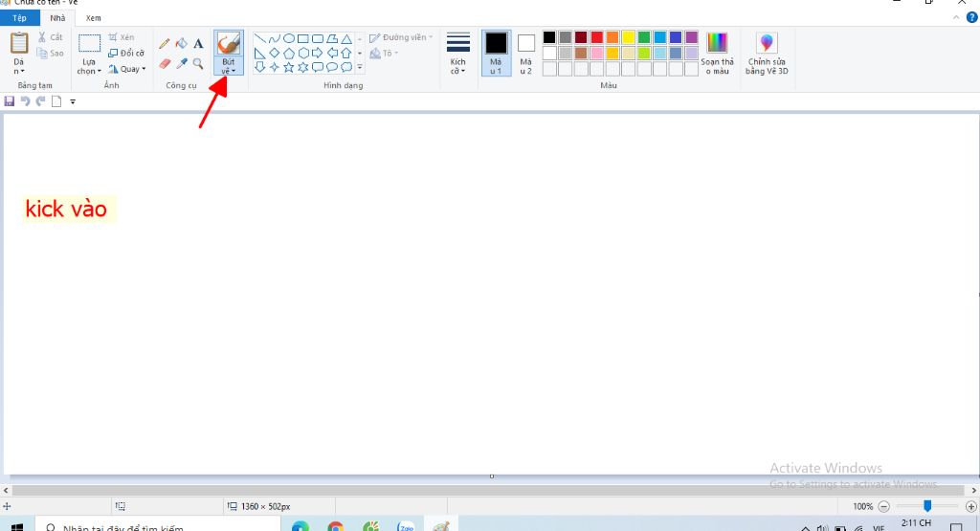Image resolution: width=980 pixels, height=531 pixels.
Task: Open Soạn thảo màu edit colors
Action: coord(717,54)
